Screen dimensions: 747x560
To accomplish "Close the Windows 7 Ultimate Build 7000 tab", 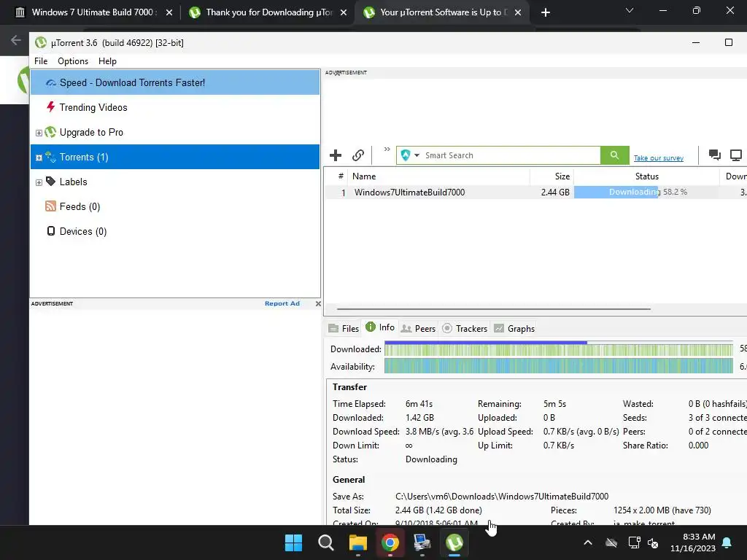I will click(169, 13).
